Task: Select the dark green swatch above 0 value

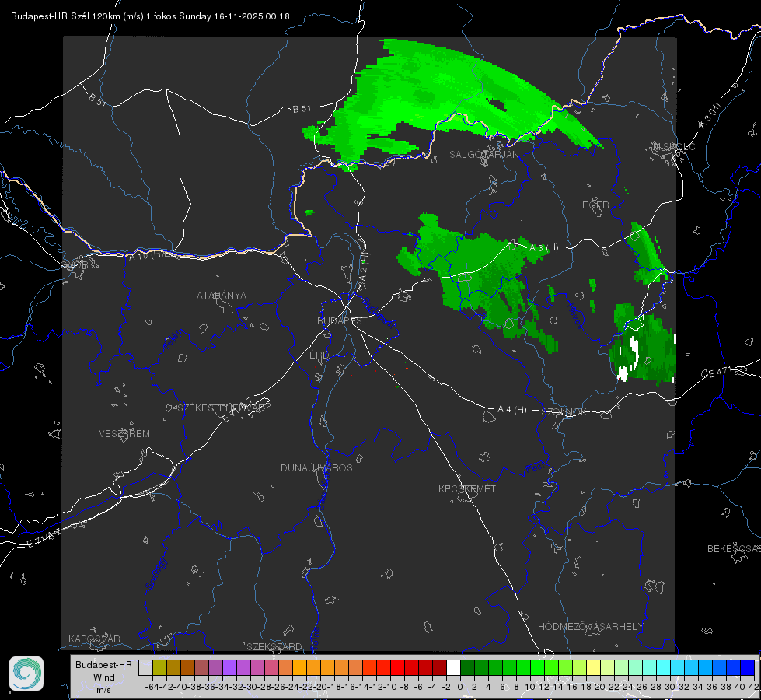Action: tap(467, 667)
